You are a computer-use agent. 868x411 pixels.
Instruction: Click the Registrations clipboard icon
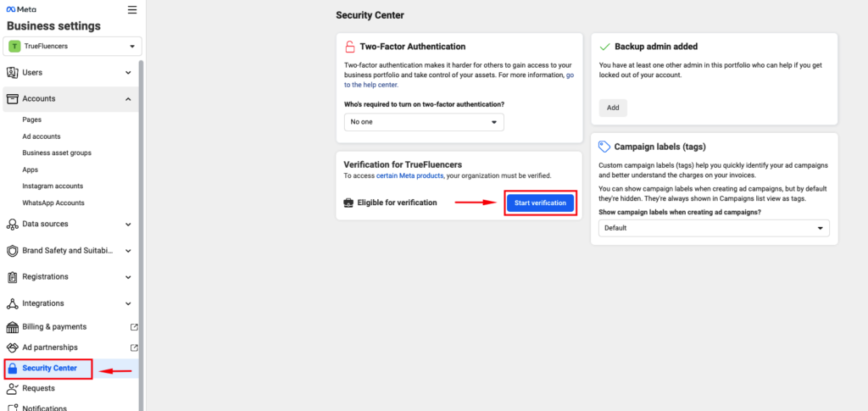(12, 276)
